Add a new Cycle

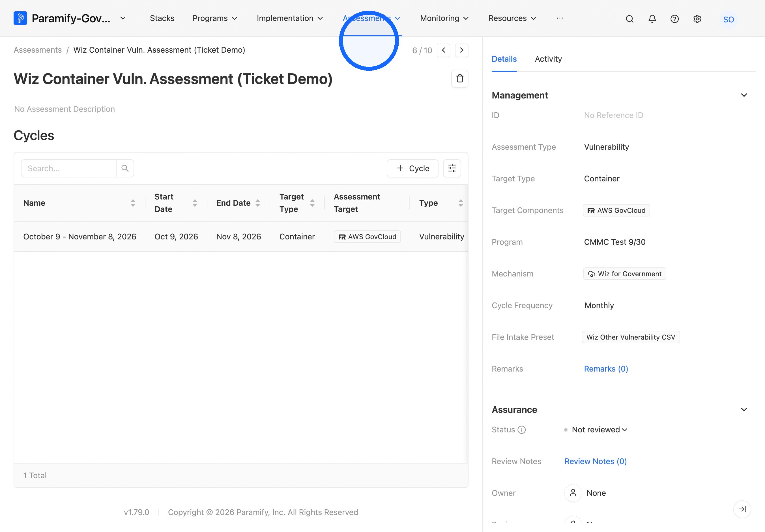(412, 168)
